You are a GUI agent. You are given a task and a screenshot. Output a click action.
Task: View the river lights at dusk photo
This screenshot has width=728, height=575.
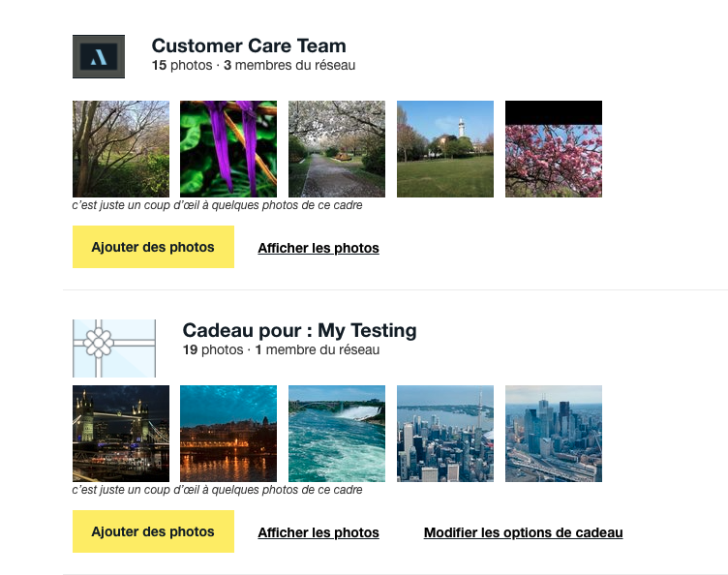(x=228, y=434)
